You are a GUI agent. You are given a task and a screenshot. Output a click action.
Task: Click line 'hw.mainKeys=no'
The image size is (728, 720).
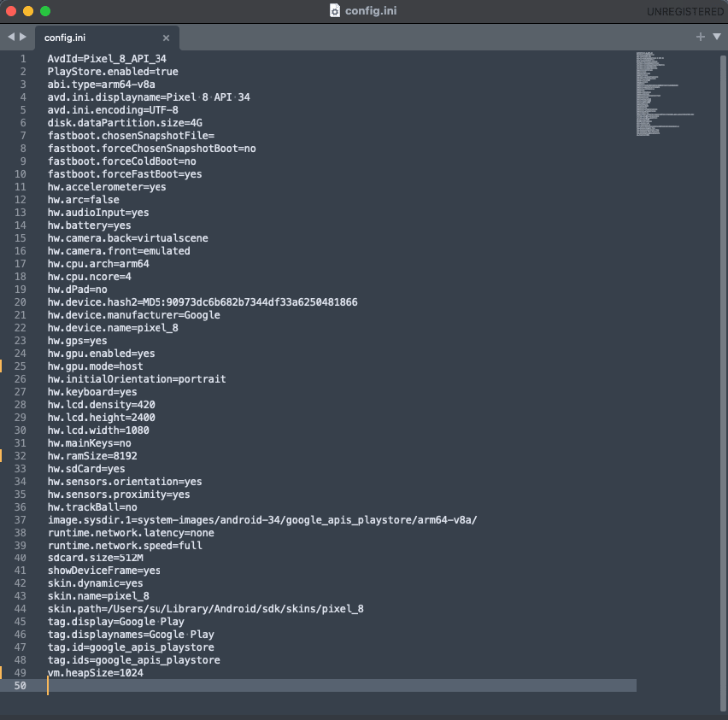[x=89, y=443]
